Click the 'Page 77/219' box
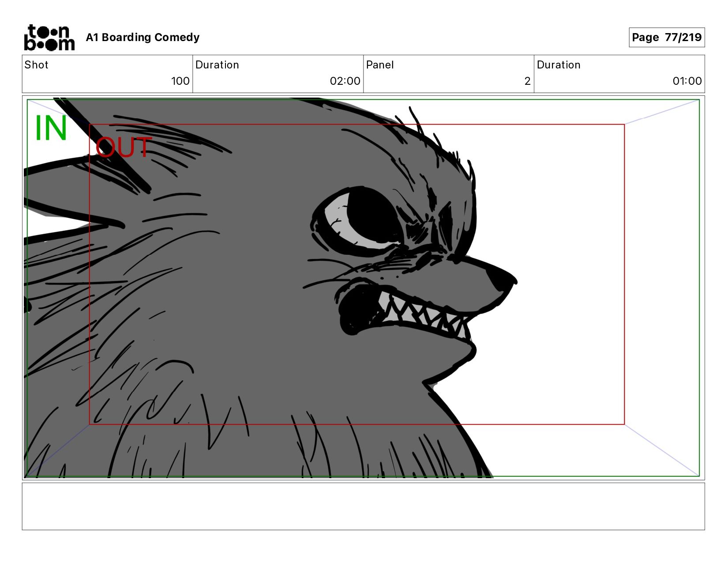The height and width of the screenshot is (563, 728). tap(666, 37)
